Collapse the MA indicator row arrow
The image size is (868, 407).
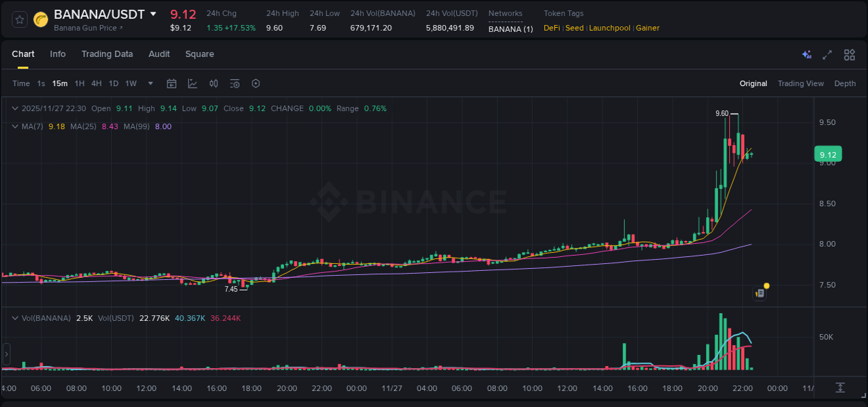15,126
